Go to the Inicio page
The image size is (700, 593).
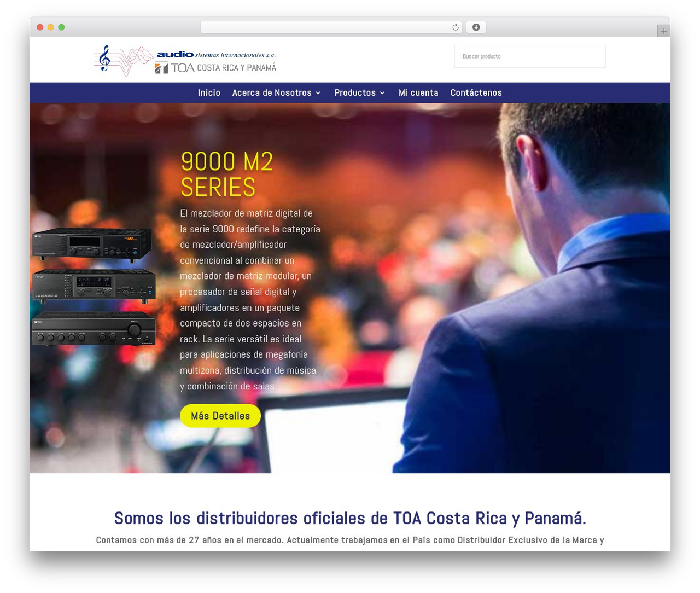[209, 93]
